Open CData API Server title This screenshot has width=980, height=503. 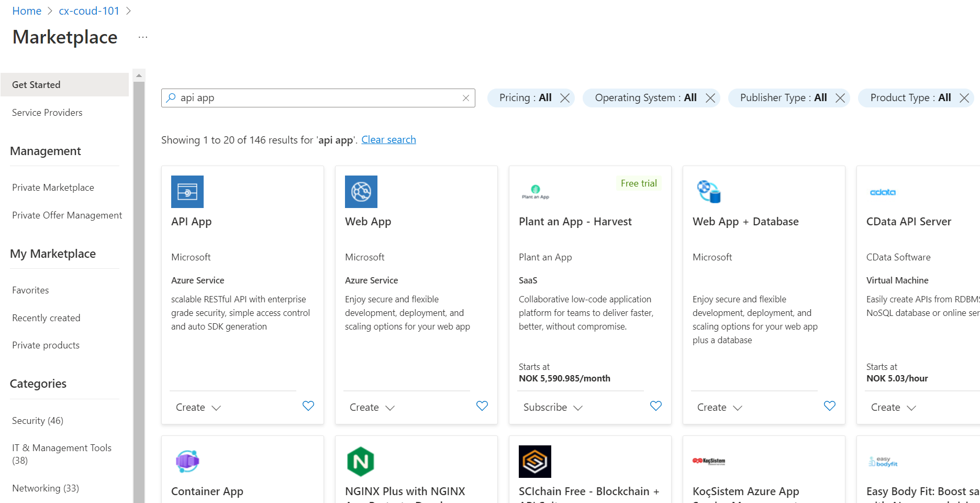[x=908, y=222]
